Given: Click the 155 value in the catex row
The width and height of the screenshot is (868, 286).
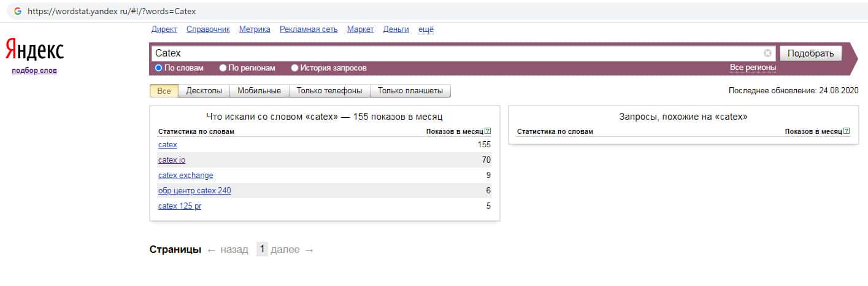Looking at the screenshot, I should (x=485, y=145).
